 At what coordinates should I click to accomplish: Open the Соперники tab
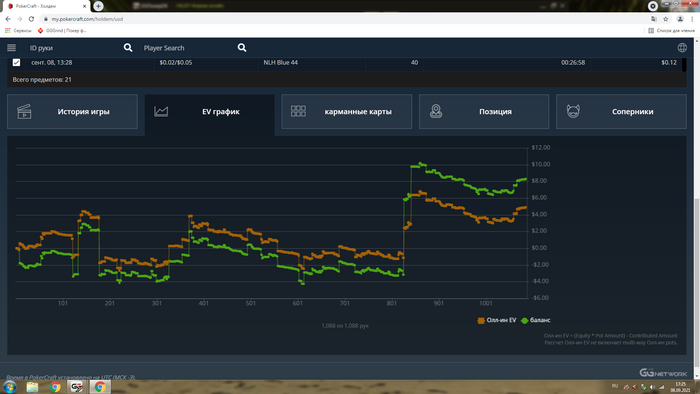coord(621,112)
